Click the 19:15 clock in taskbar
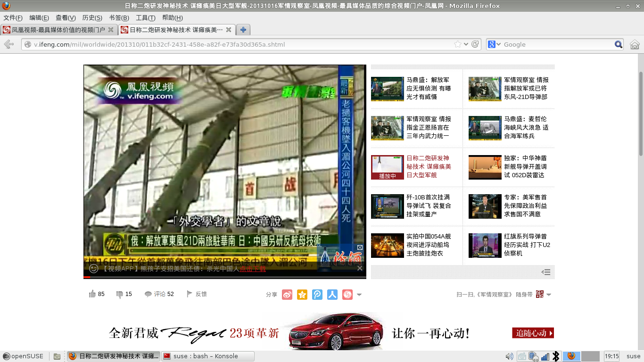 pyautogui.click(x=611, y=356)
